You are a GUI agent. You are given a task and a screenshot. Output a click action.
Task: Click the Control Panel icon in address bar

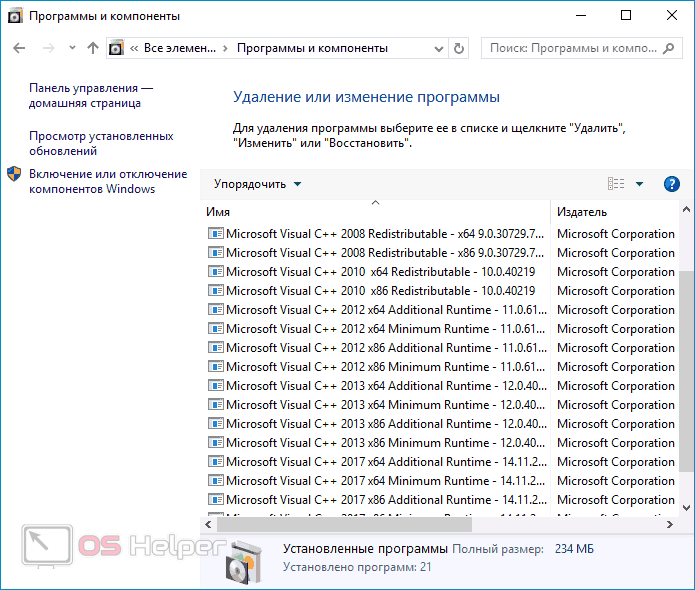[x=116, y=48]
